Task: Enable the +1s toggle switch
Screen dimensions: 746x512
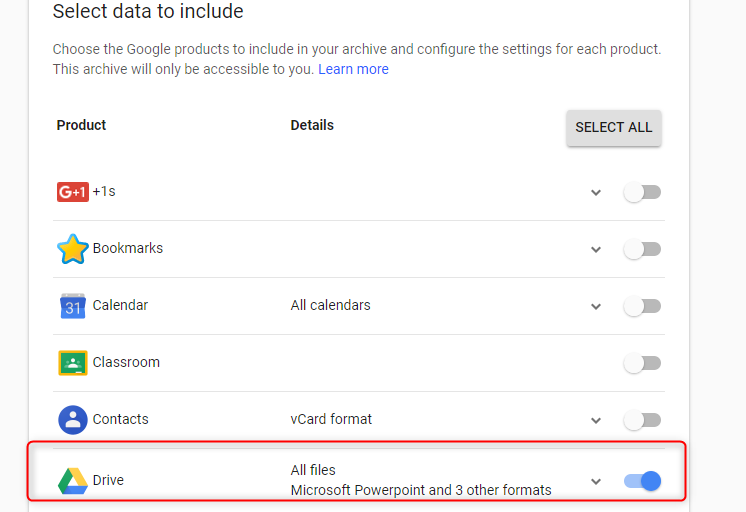Action: tap(642, 192)
